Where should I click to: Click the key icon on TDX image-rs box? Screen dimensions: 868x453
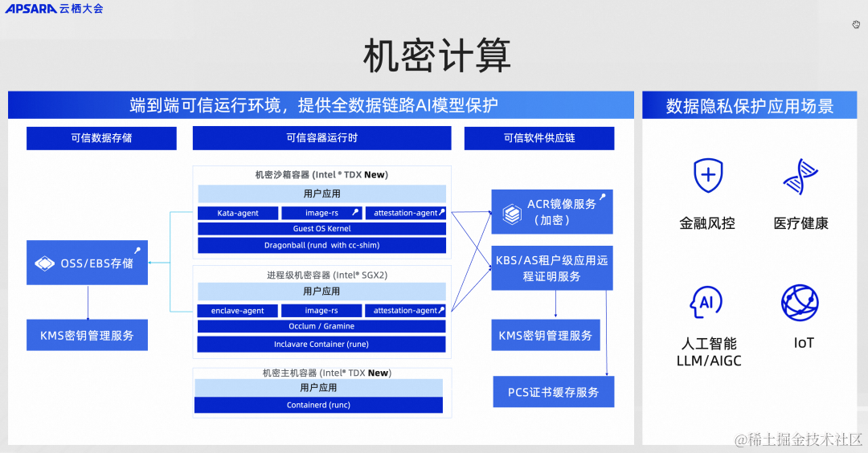355,212
